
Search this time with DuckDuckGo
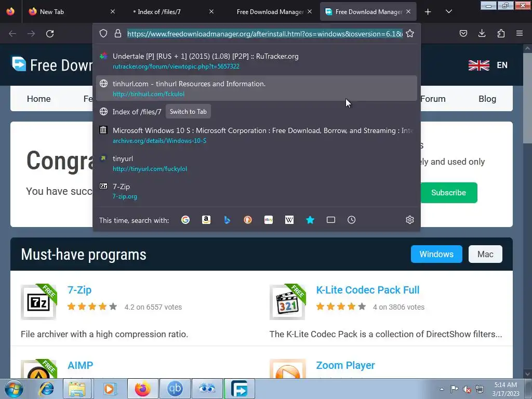click(x=248, y=220)
